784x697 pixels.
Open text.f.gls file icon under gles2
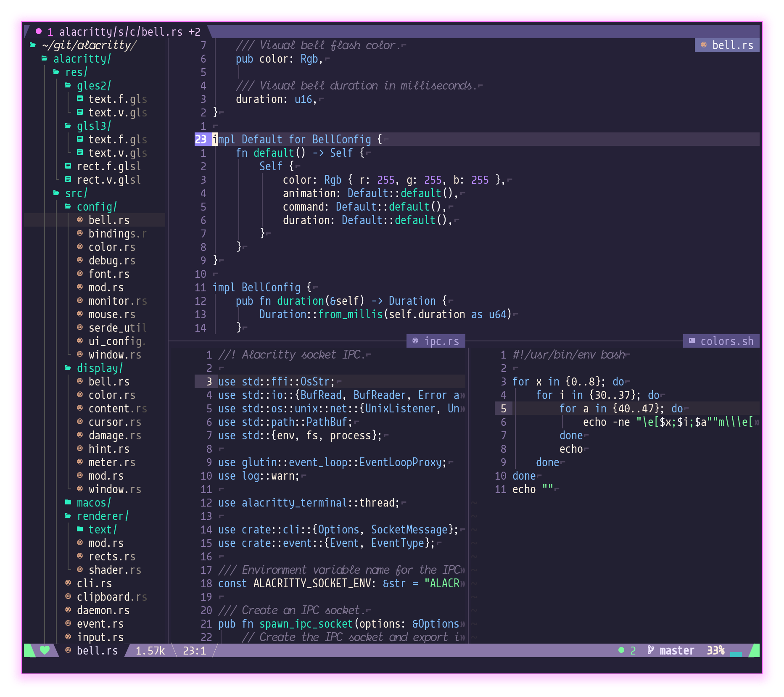click(x=80, y=99)
